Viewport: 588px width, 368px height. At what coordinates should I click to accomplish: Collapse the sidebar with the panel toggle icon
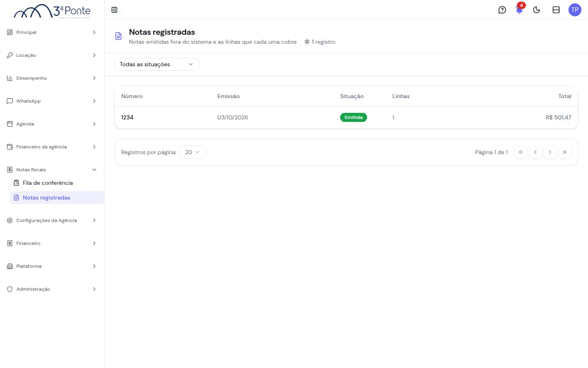pyautogui.click(x=114, y=10)
